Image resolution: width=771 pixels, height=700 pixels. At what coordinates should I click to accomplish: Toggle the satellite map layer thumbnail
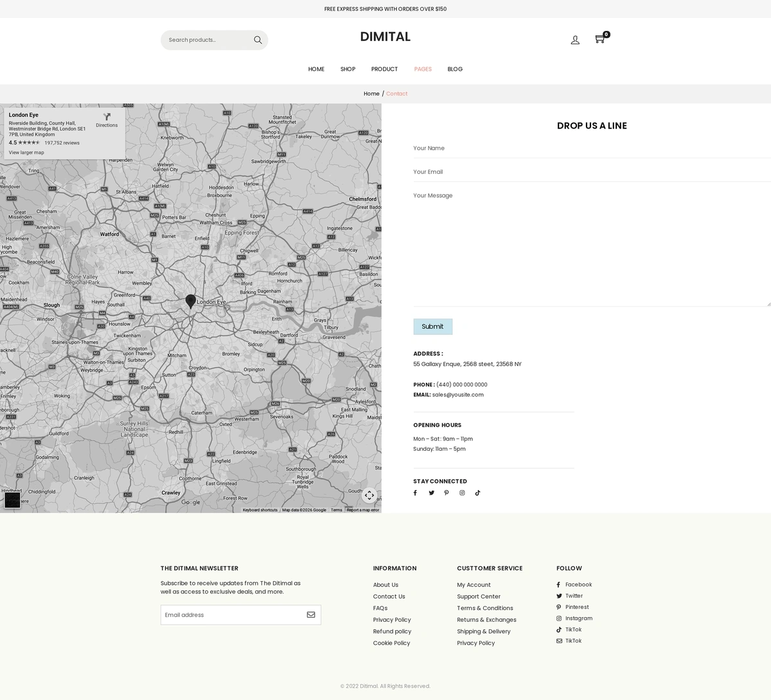click(12, 500)
